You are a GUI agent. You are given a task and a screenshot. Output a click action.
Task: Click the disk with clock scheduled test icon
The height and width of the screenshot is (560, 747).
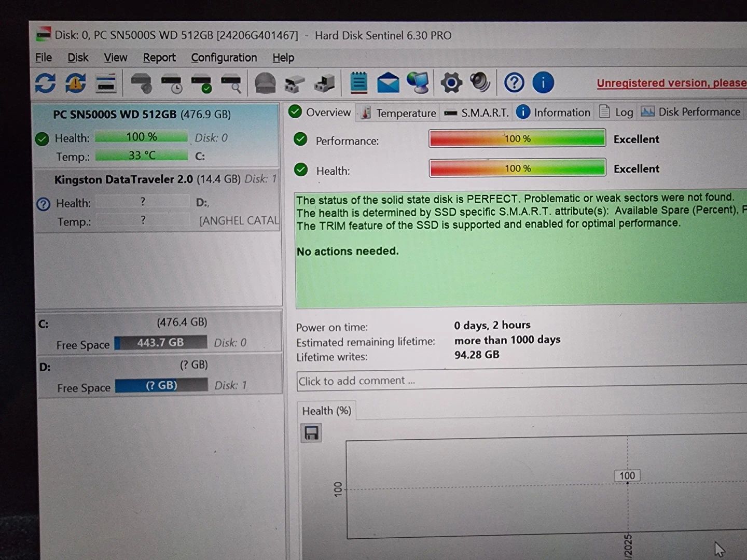(171, 84)
